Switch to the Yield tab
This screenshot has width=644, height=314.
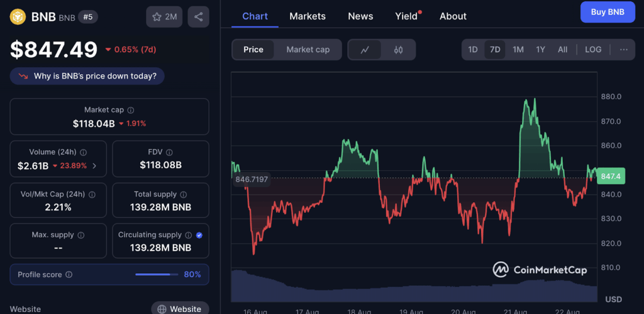point(406,16)
